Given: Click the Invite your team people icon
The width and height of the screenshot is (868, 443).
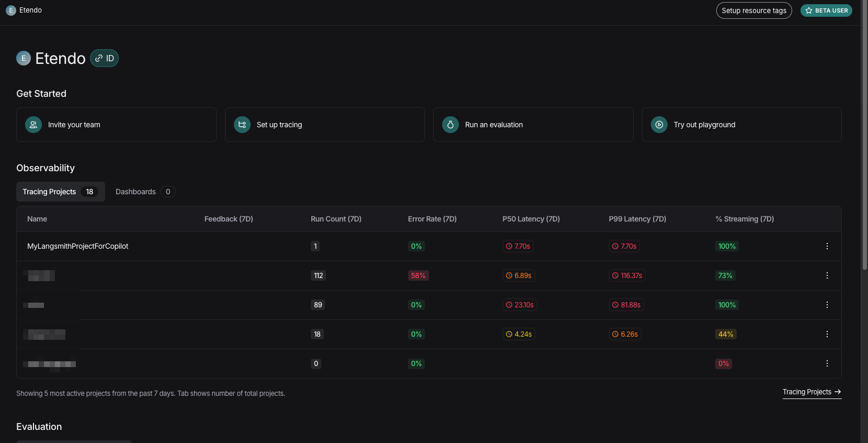Looking at the screenshot, I should (x=33, y=125).
